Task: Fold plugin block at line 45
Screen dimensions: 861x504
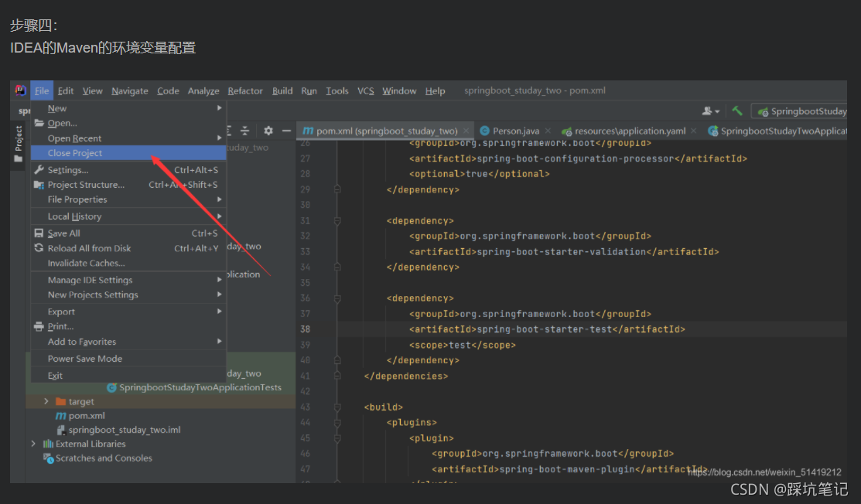Action: coord(337,438)
